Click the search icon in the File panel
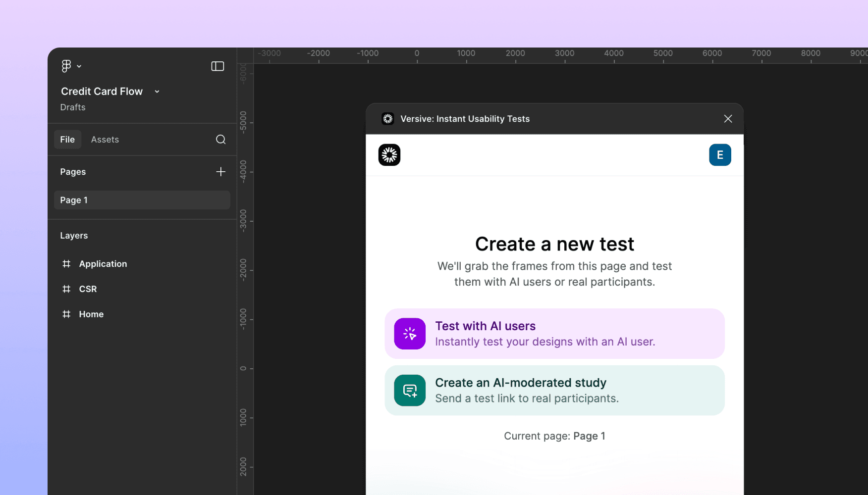This screenshot has height=495, width=868. coord(220,139)
